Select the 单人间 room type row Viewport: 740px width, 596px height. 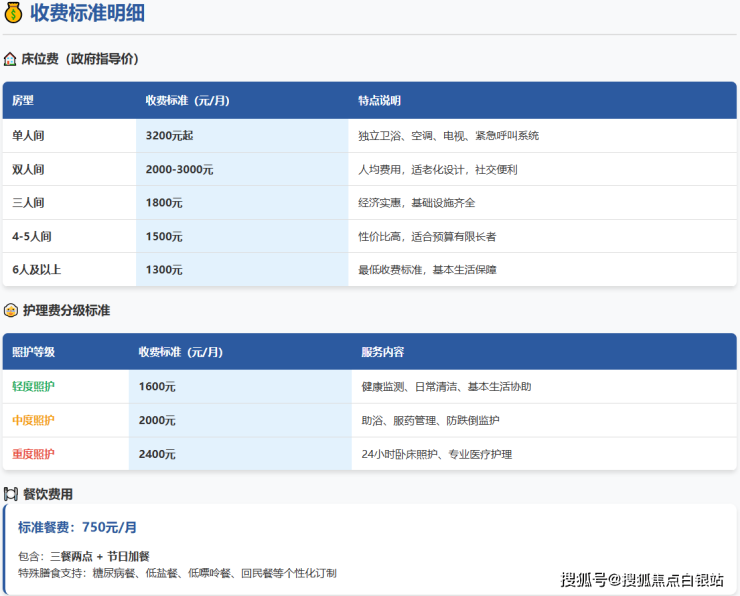[28, 135]
